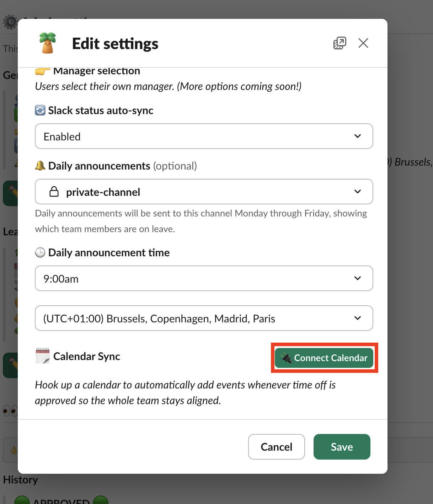Click the bell icon beside Daily announcements
This screenshot has width=433, height=504.
click(x=40, y=166)
